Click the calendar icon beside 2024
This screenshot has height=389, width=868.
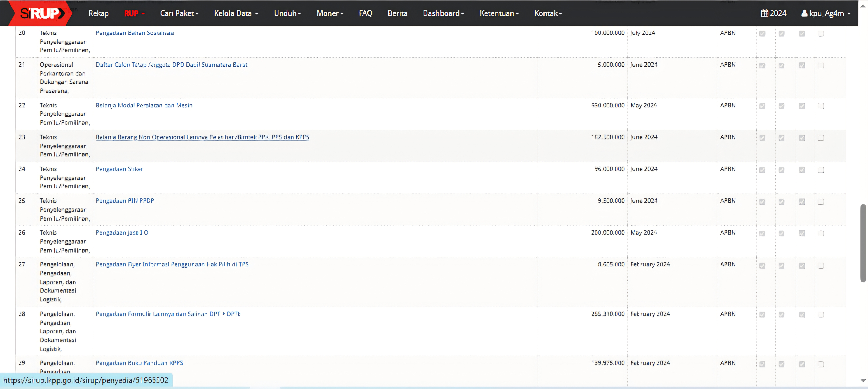[764, 14]
